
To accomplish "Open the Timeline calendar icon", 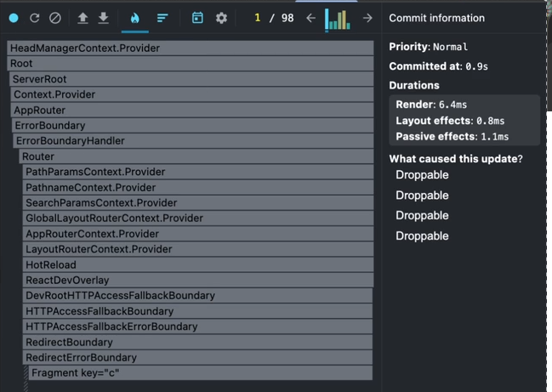I will pos(197,18).
